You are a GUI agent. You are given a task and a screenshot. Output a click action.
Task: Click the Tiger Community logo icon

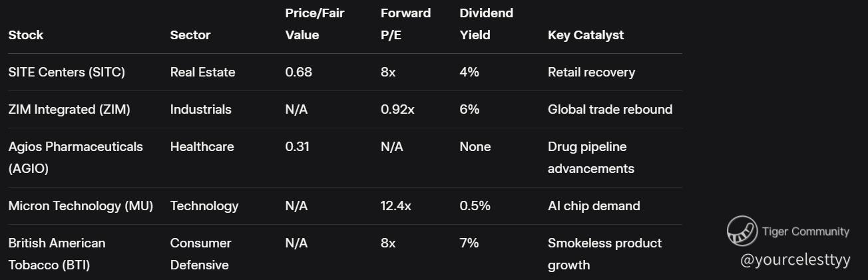coord(742,231)
